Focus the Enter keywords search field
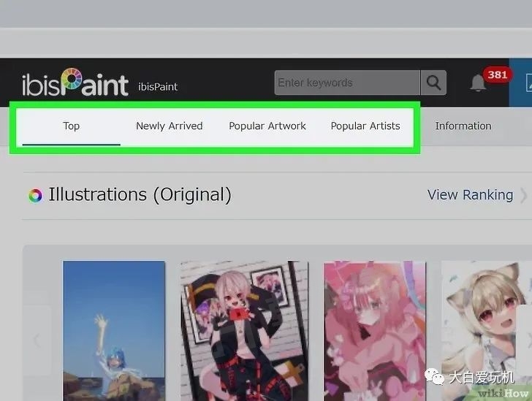This screenshot has width=532, height=401. pos(346,83)
